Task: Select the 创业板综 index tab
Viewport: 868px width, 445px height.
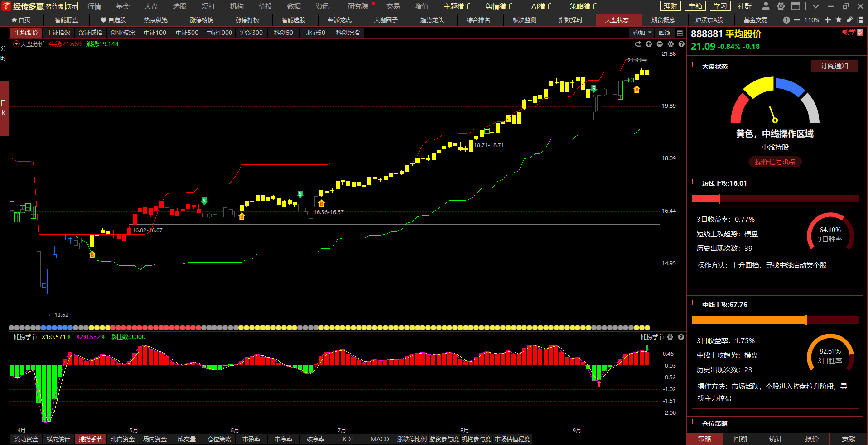Action: 123,33
